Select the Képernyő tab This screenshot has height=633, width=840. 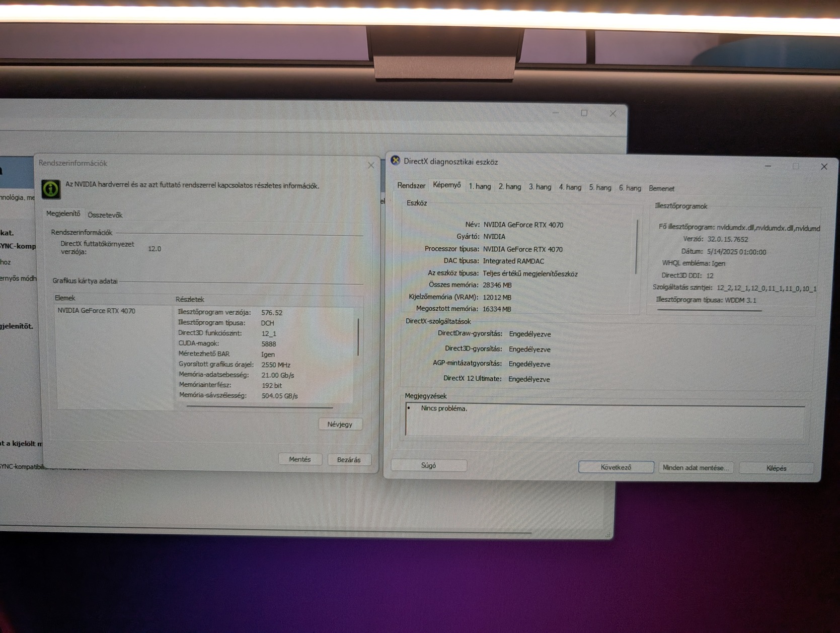(x=447, y=185)
